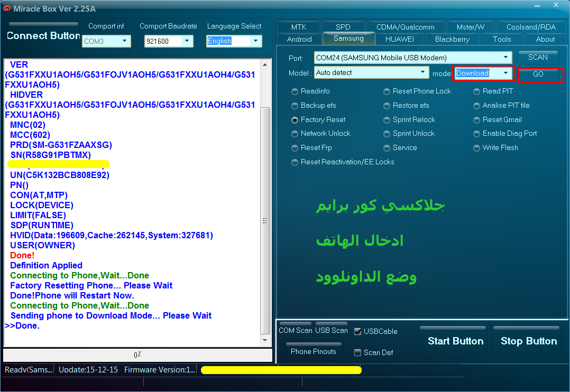Screen dimensions: 570x392
Task: Click the SCAN button
Action: pos(538,57)
